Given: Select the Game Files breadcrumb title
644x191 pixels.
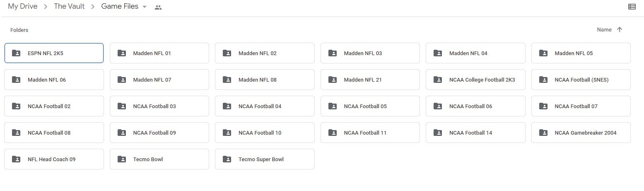Looking at the screenshot, I should click(x=120, y=7).
